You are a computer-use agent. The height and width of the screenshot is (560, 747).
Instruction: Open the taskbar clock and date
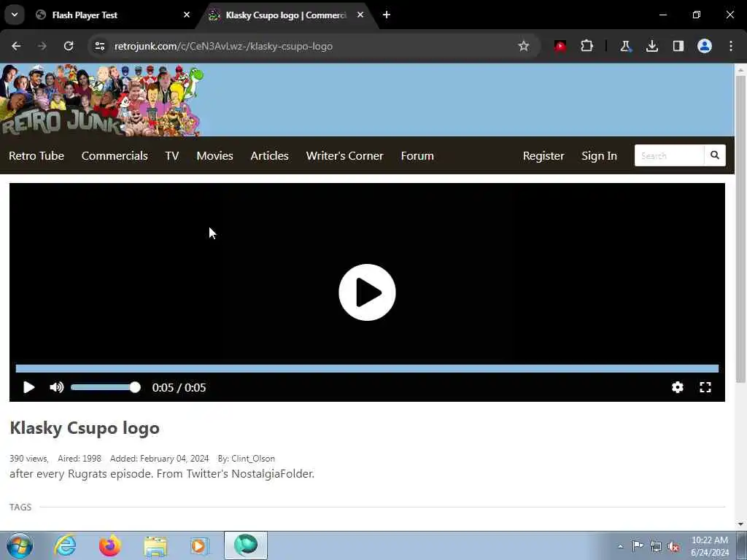(709, 546)
